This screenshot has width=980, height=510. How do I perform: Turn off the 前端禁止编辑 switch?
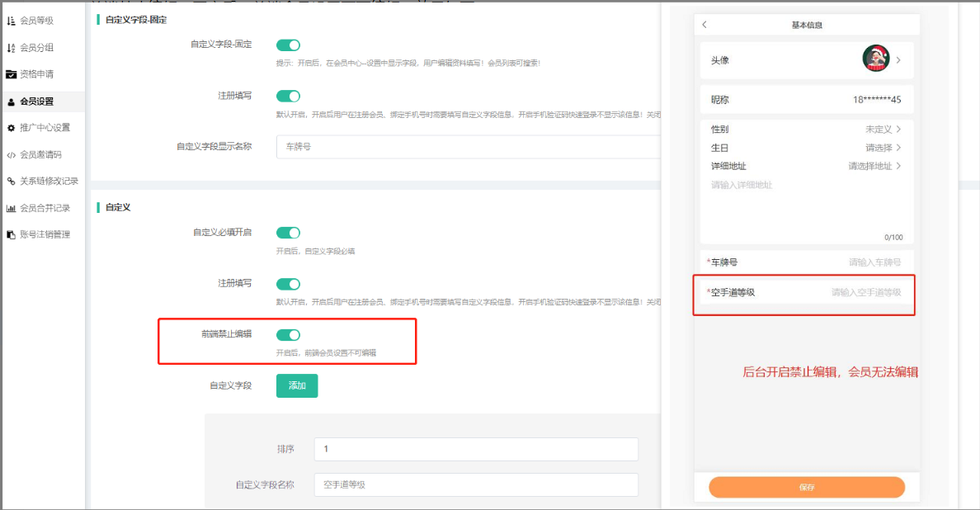click(288, 334)
